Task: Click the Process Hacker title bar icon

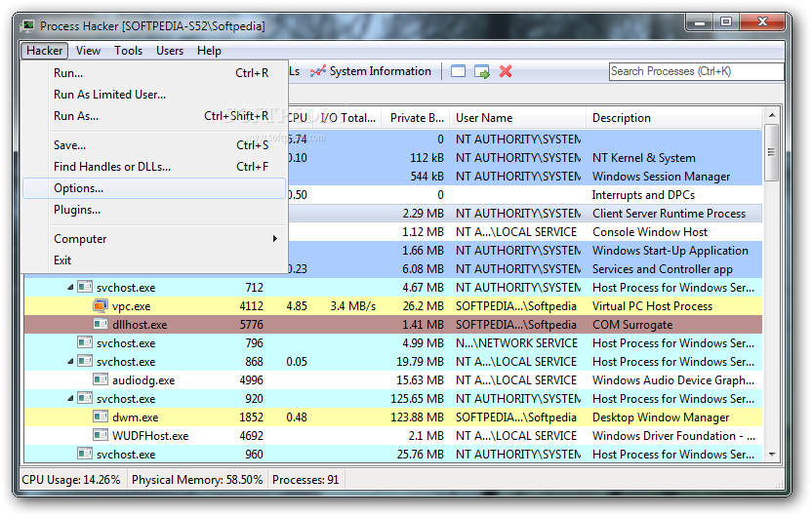Action: click(x=27, y=25)
